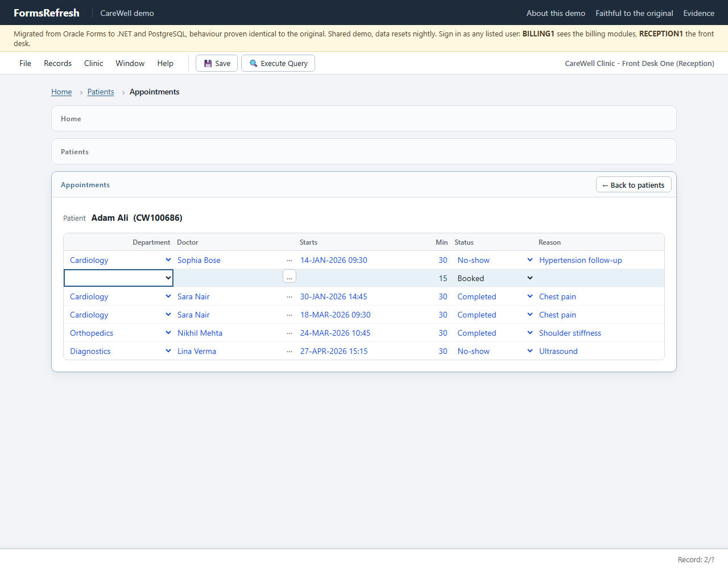Click the Ultrasound reason cell
This screenshot has width=728, height=569.
(559, 351)
